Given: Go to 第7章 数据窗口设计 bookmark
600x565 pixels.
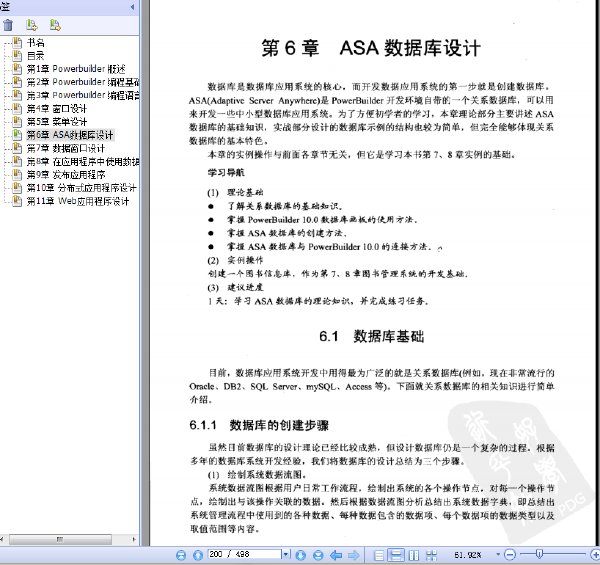Looking at the screenshot, I should coord(65,148).
